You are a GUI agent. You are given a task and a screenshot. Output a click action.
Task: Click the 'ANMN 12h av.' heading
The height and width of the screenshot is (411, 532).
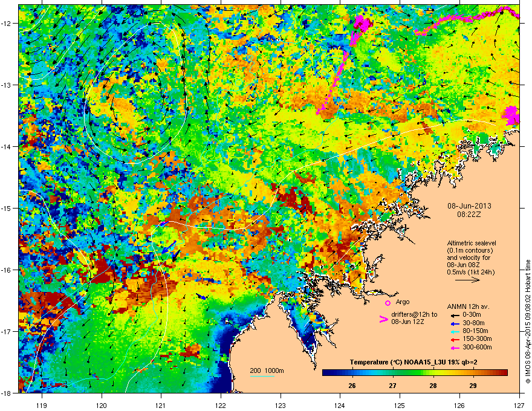(468, 306)
